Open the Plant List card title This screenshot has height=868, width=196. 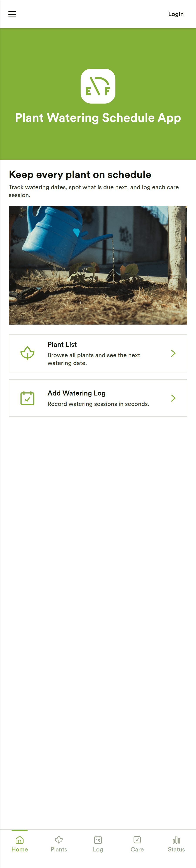(x=62, y=344)
